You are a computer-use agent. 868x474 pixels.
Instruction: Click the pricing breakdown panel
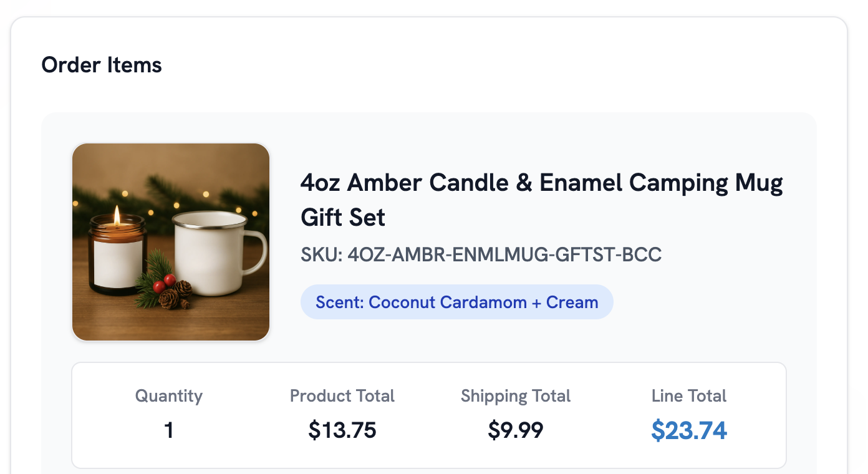click(x=429, y=415)
